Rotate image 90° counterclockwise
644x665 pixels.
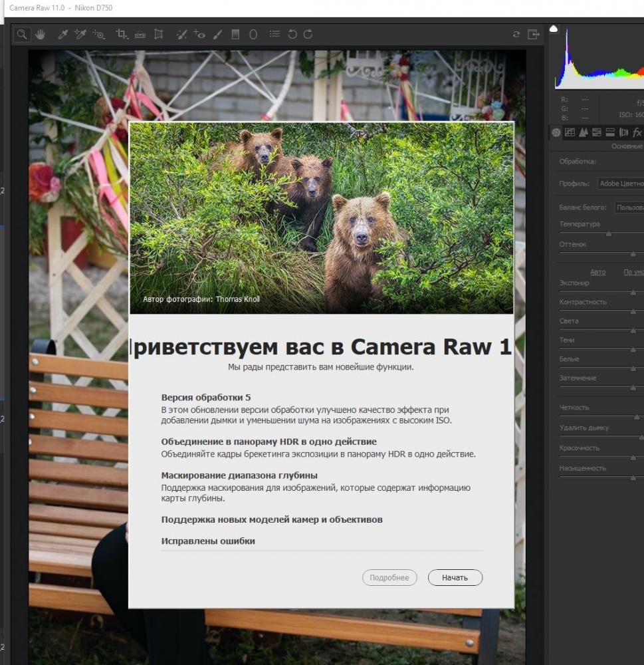[292, 35]
